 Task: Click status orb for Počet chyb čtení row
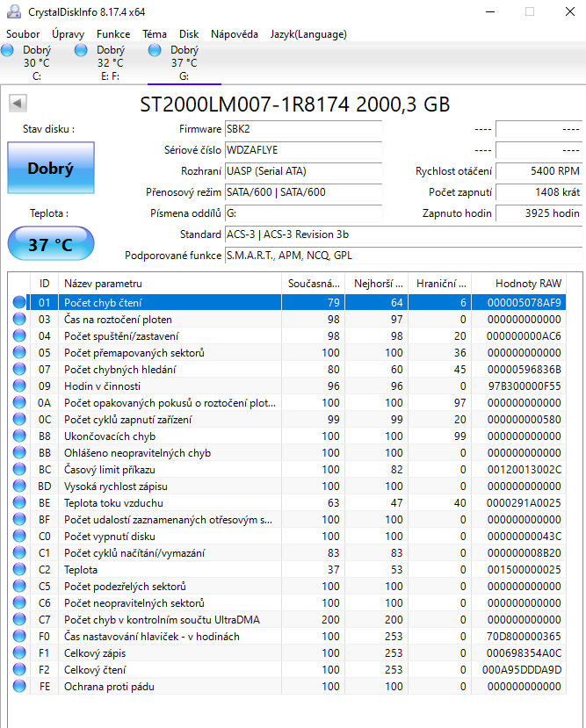tap(19, 303)
